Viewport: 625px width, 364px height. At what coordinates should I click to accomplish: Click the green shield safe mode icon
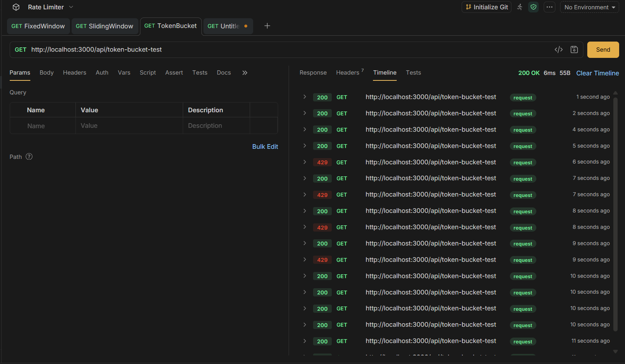click(x=534, y=7)
